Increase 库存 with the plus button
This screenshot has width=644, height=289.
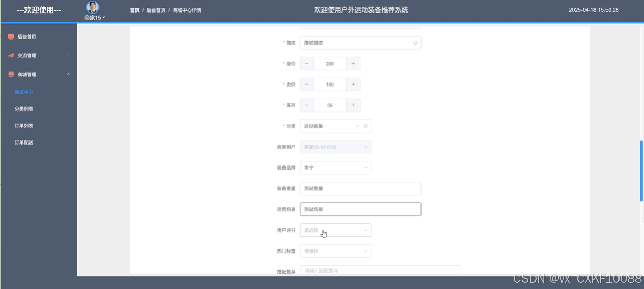(x=353, y=105)
